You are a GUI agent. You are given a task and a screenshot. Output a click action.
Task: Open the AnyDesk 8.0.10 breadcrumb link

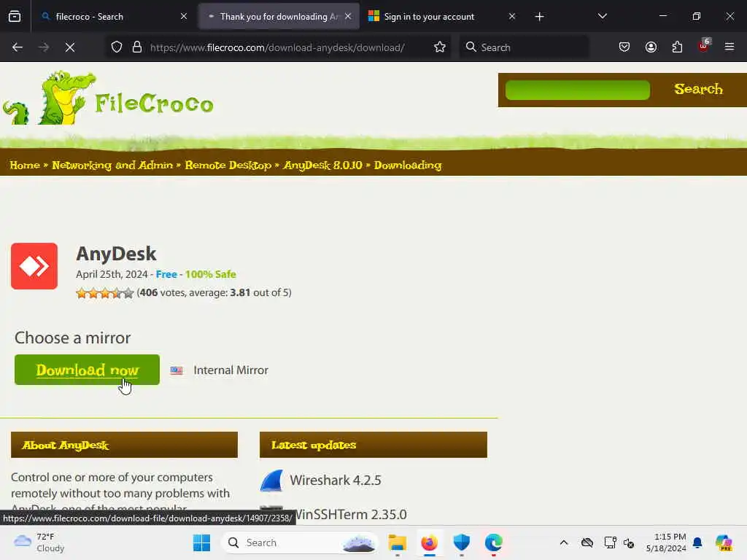(x=322, y=166)
